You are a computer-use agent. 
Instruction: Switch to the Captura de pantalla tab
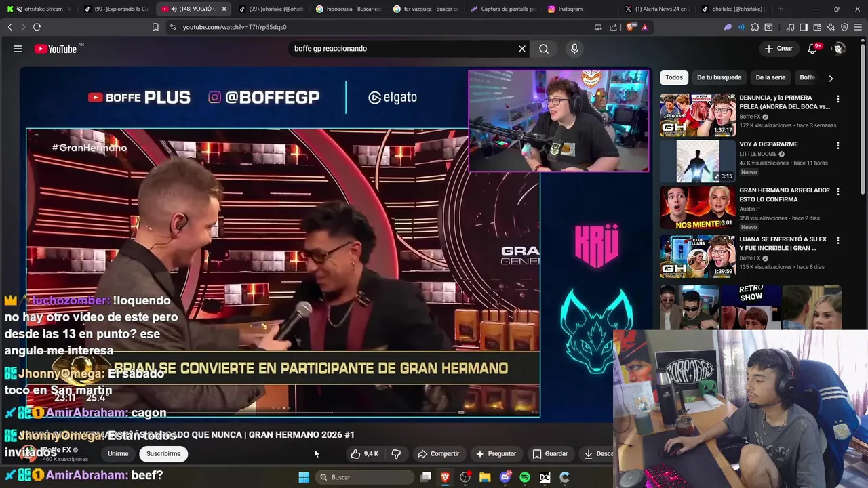tap(503, 9)
